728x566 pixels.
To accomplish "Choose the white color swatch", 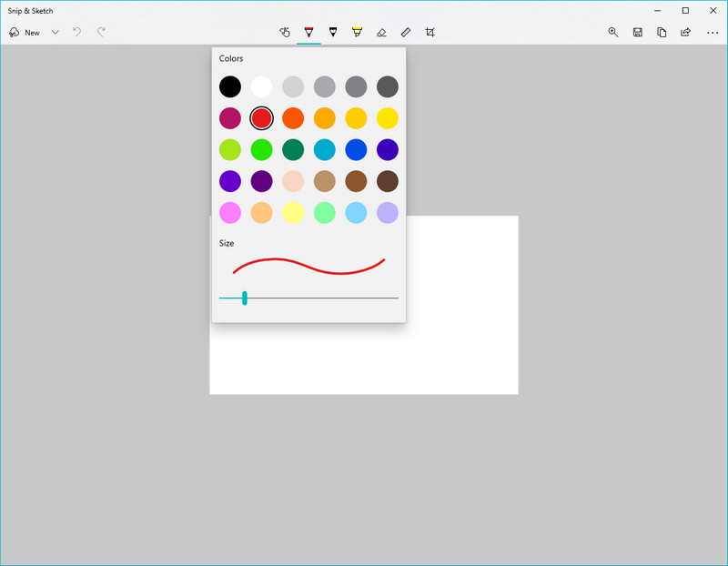I will tap(261, 86).
